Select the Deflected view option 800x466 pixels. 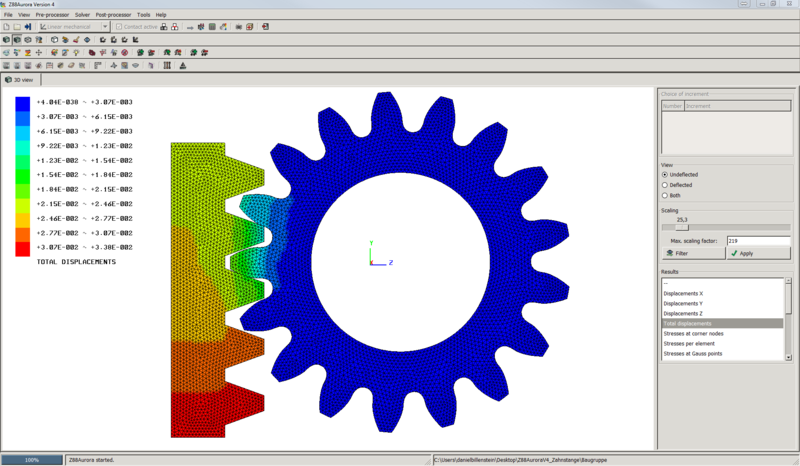point(666,185)
